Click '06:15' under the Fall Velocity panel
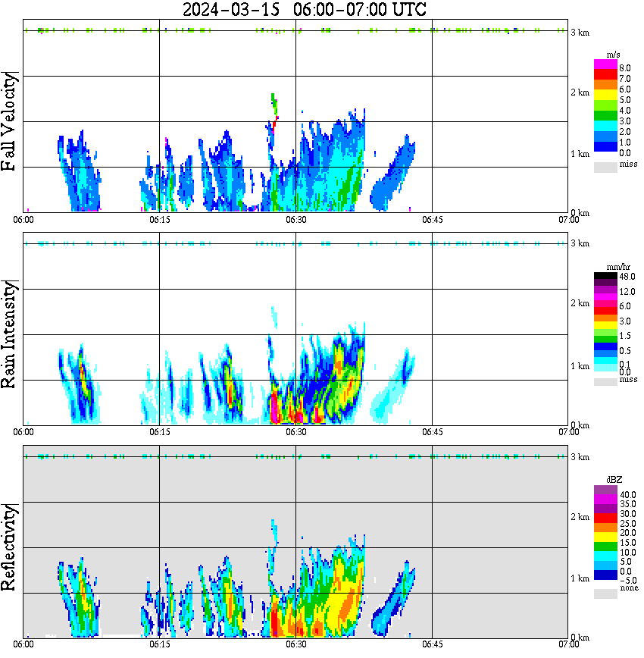 [159, 220]
